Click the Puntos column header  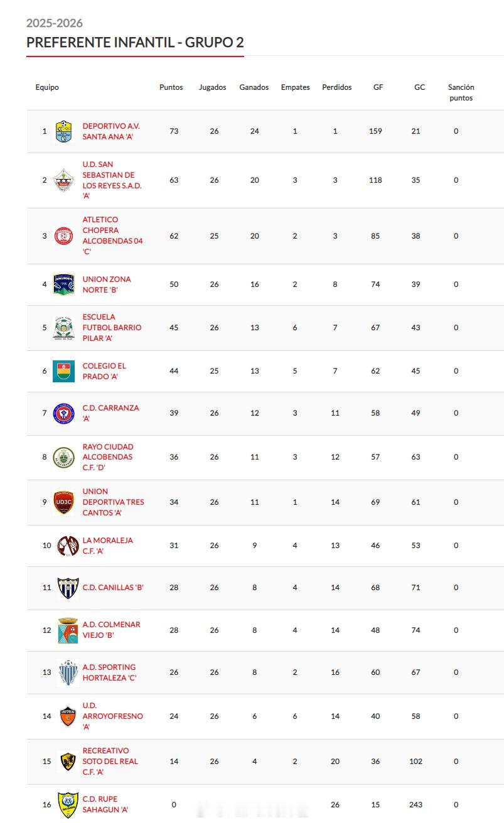[x=171, y=87]
